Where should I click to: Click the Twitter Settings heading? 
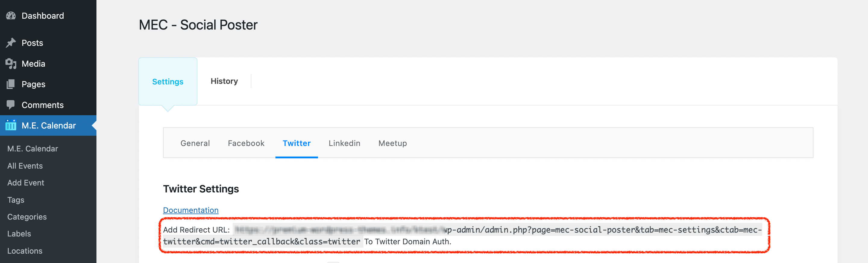pyautogui.click(x=201, y=189)
